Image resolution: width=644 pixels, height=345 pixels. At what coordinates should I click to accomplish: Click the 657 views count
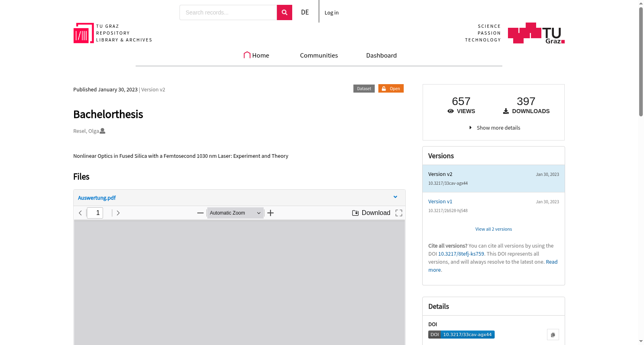click(x=461, y=101)
